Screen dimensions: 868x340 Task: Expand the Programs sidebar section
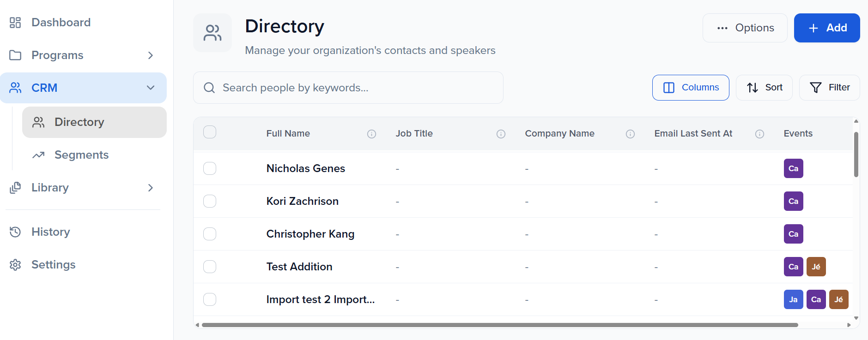150,55
